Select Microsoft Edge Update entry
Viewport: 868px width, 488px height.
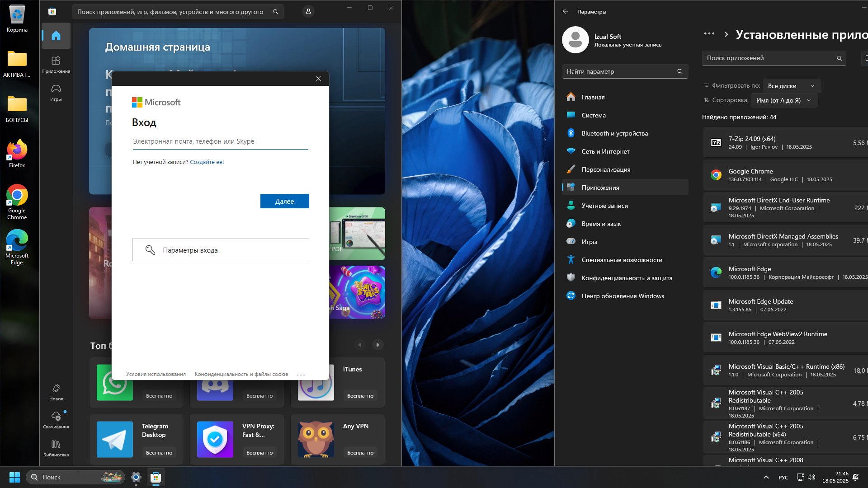click(x=786, y=305)
